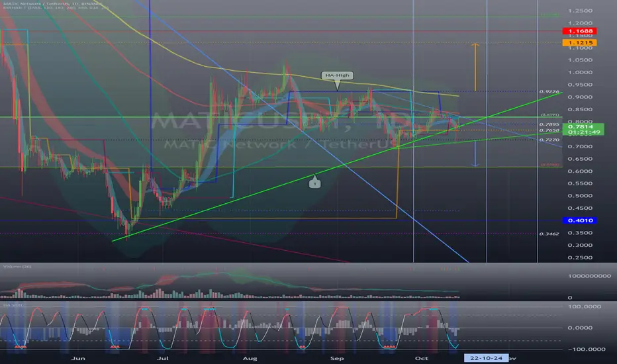Screen dimensions: 617x364
Task: Click the 1000000000 volume axis value
Action: [x=589, y=276]
